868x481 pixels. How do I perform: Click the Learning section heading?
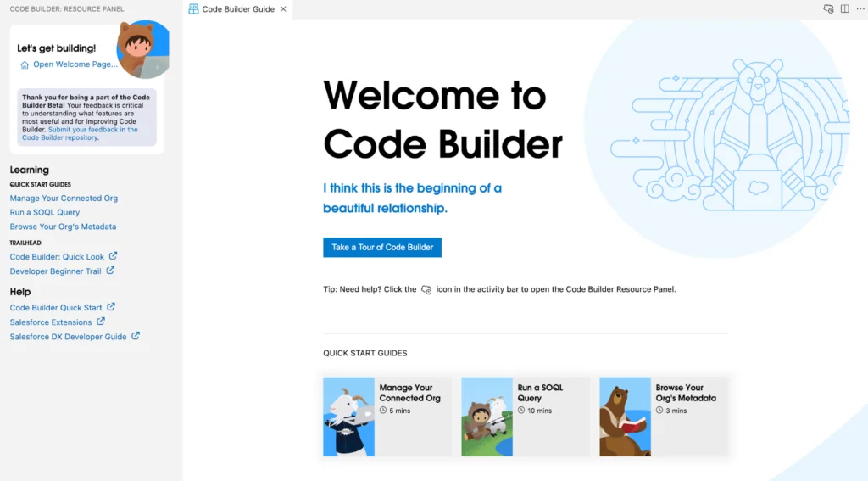pos(30,171)
